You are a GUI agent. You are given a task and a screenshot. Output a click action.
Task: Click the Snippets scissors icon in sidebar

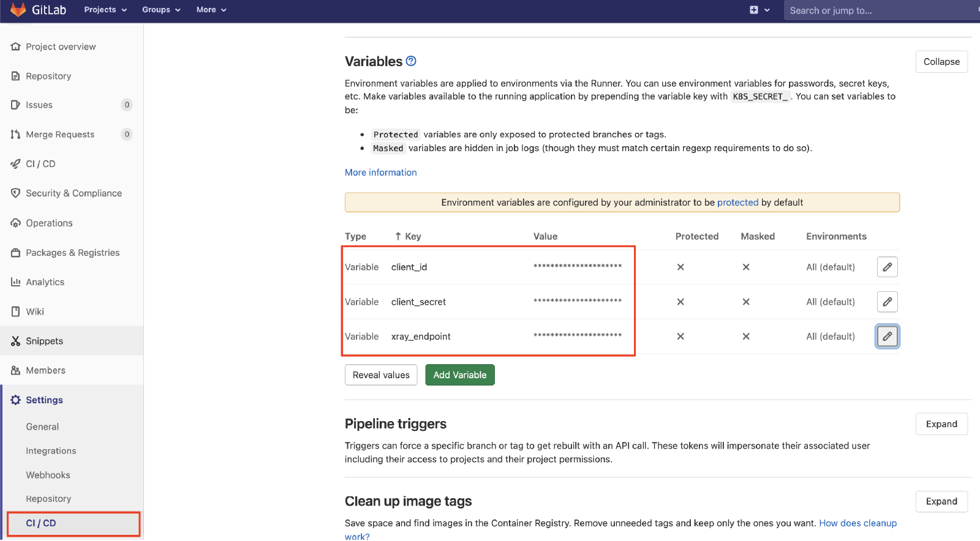coord(16,341)
